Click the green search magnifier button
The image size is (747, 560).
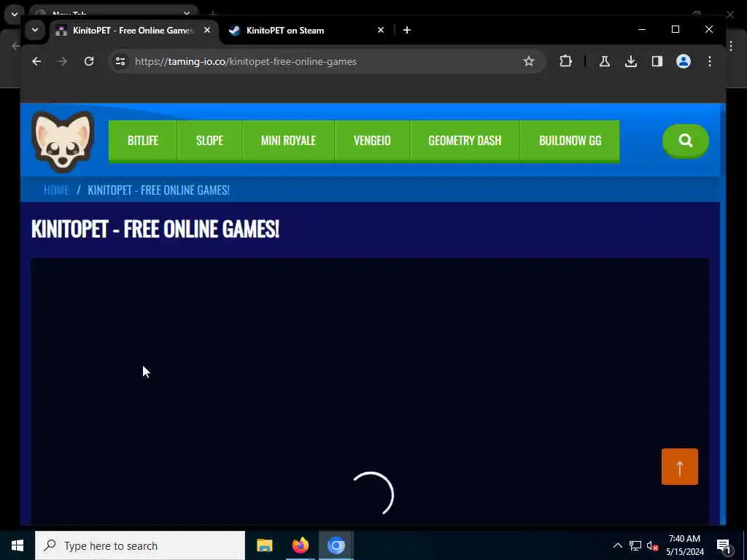(685, 141)
